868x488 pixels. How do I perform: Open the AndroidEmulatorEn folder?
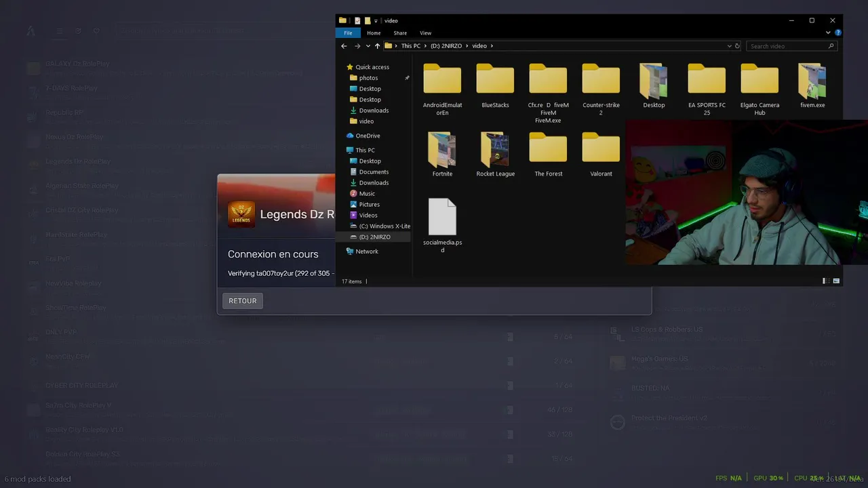442,89
